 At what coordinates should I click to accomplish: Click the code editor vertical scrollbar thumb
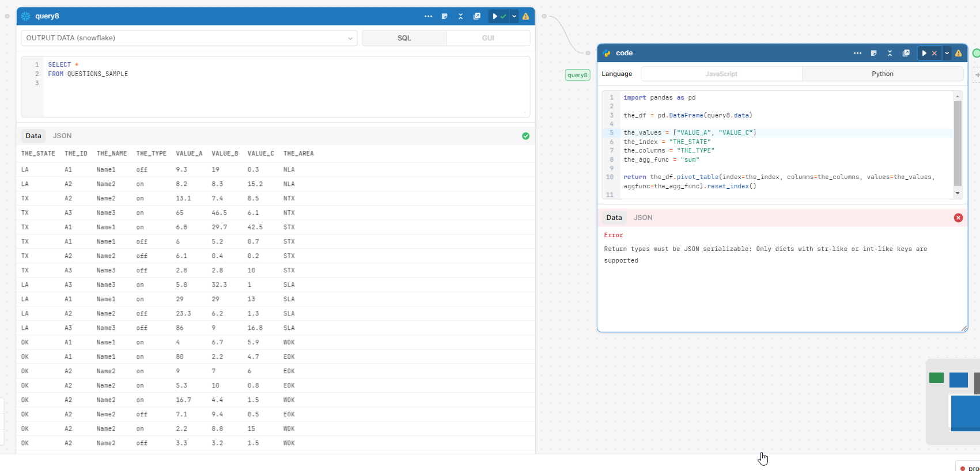958,143
